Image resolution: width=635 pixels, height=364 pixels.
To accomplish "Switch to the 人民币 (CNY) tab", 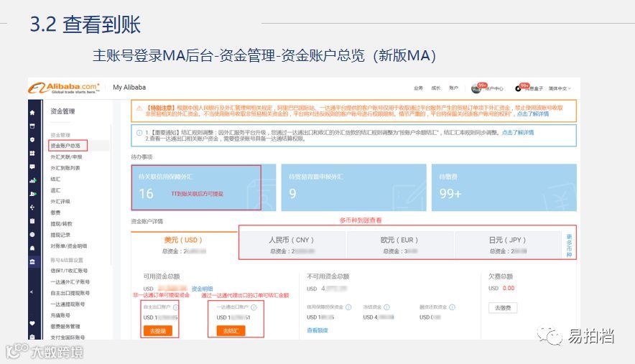I will pyautogui.click(x=292, y=245).
